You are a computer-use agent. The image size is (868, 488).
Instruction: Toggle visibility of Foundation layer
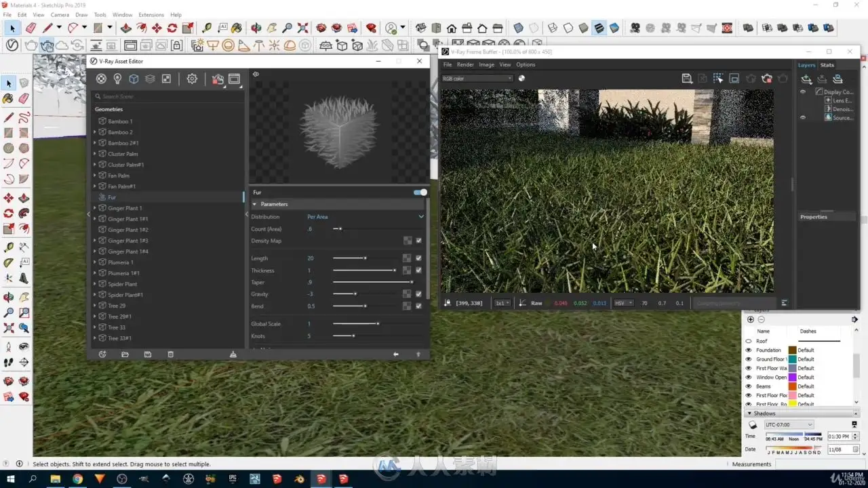coord(749,350)
